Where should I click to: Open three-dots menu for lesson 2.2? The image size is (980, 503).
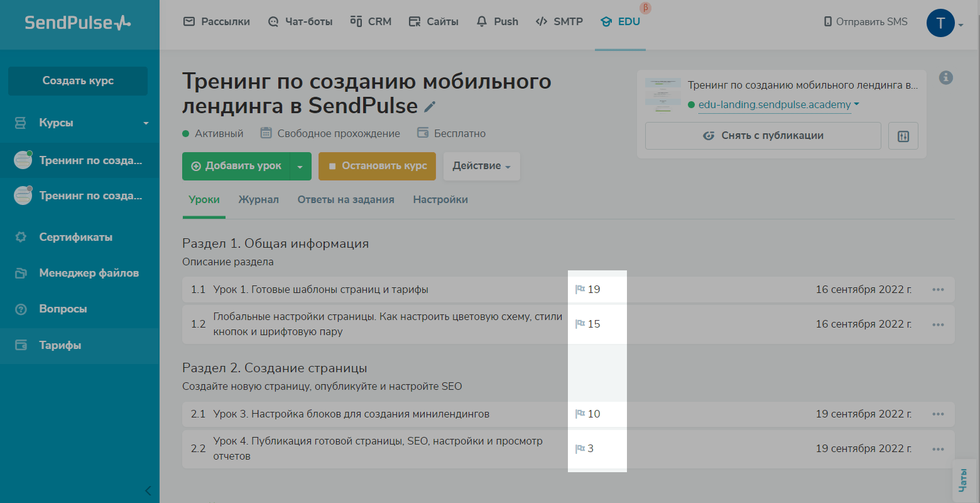(938, 449)
